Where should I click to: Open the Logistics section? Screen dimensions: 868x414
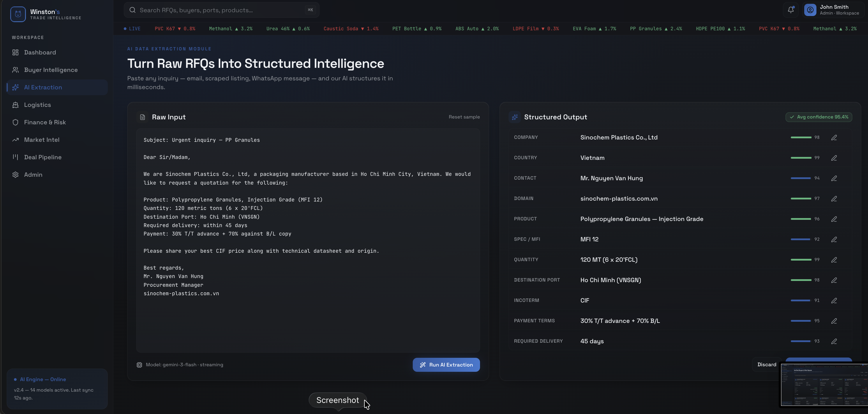pyautogui.click(x=57, y=105)
